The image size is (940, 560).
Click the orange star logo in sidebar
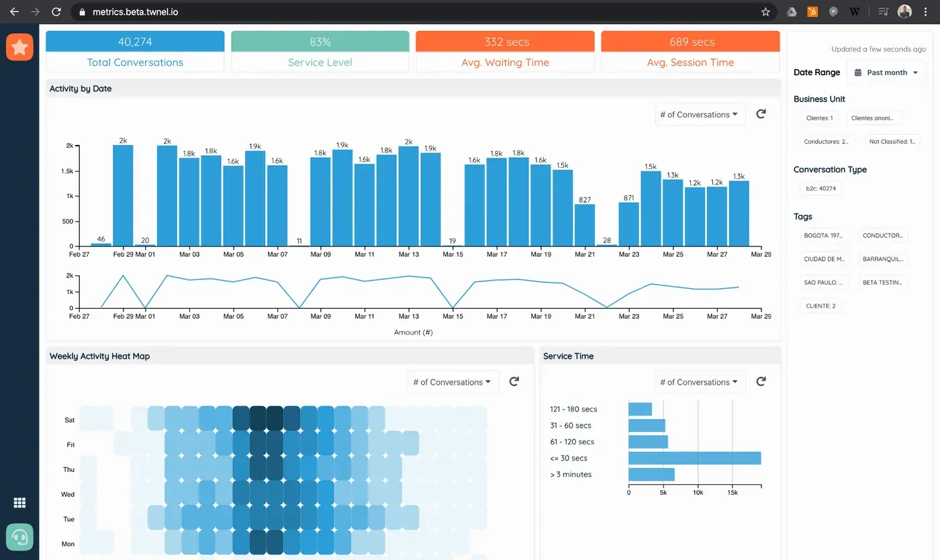tap(19, 47)
